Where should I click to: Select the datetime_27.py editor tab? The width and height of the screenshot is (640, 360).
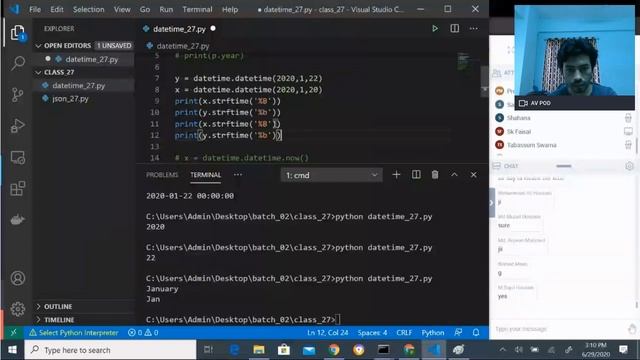[179, 29]
